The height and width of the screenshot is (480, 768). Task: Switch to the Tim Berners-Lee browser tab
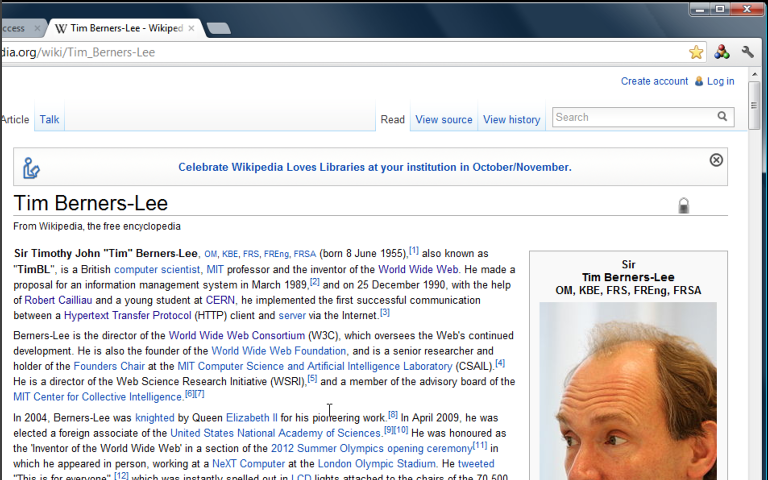126,28
